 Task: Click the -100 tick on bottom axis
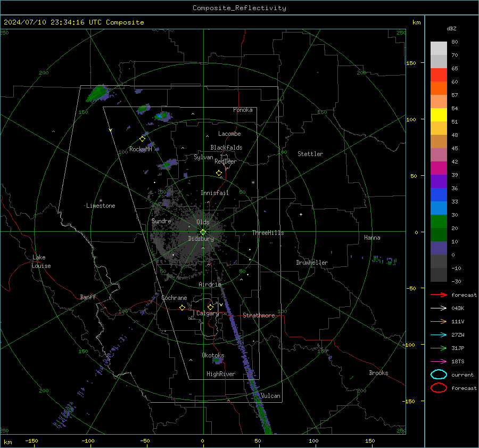(88, 441)
